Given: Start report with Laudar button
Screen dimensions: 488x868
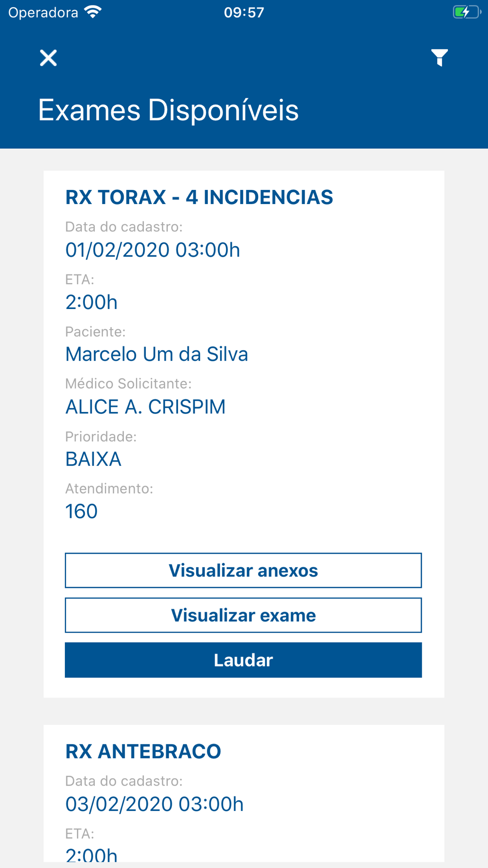Looking at the screenshot, I should pyautogui.click(x=243, y=660).
